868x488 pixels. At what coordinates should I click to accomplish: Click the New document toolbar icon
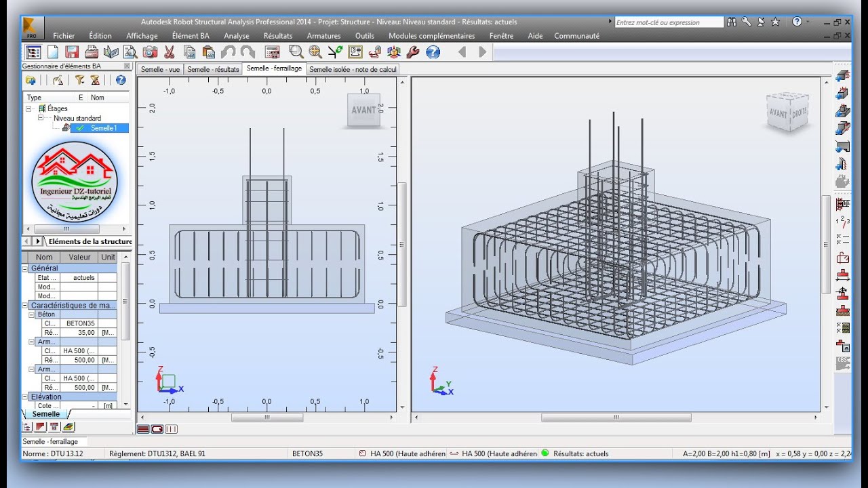52,52
